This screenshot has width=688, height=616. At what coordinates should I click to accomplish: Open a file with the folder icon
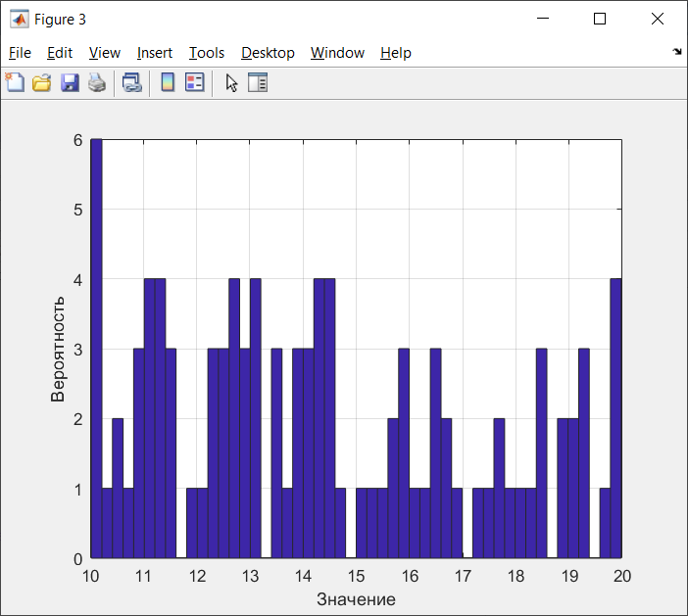42,82
